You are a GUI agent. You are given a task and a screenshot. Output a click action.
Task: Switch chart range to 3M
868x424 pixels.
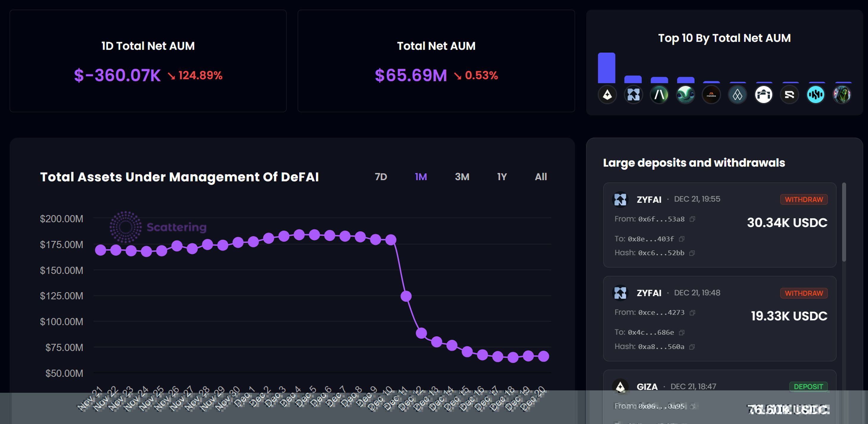click(x=462, y=177)
